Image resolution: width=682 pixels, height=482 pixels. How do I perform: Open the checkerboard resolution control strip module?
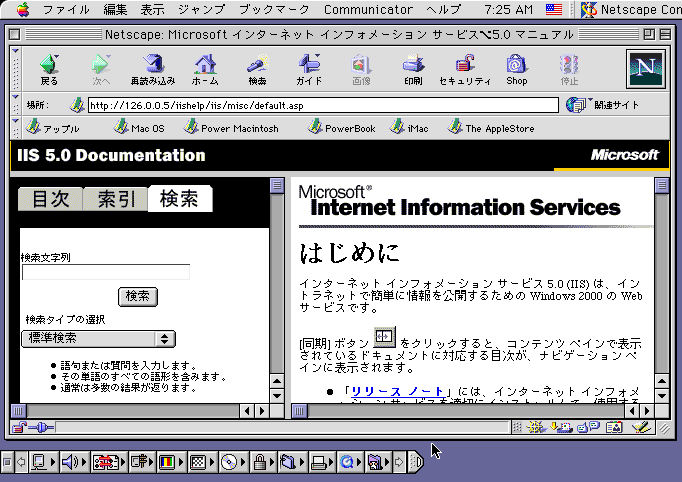[201, 462]
